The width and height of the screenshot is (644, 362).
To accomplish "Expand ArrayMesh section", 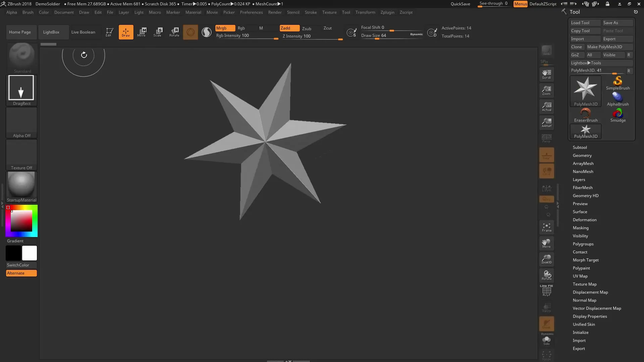I will [583, 164].
